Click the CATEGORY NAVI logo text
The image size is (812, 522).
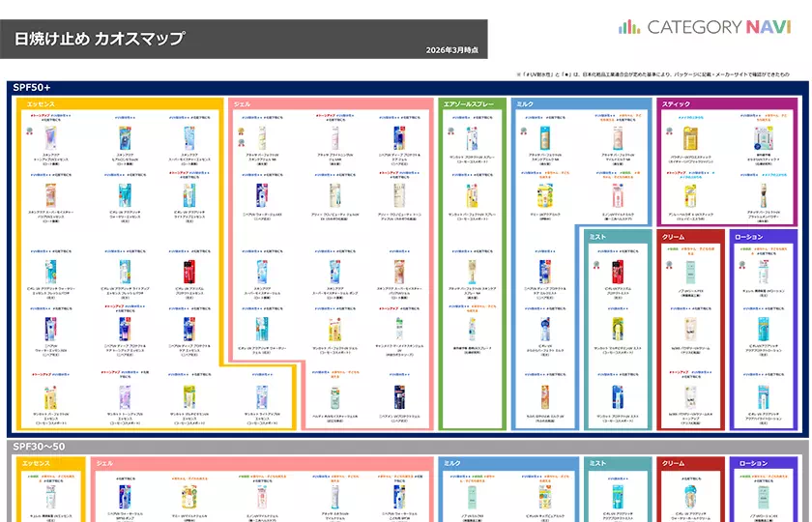pos(719,27)
